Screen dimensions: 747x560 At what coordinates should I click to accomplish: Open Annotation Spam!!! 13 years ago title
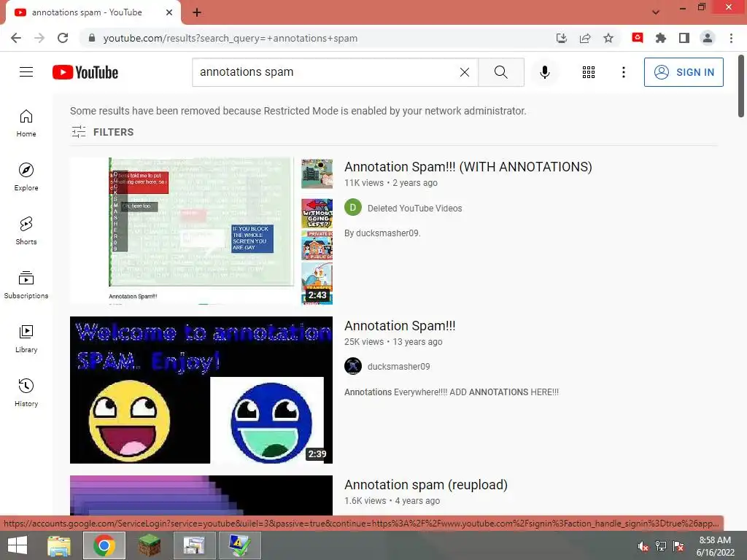(400, 326)
